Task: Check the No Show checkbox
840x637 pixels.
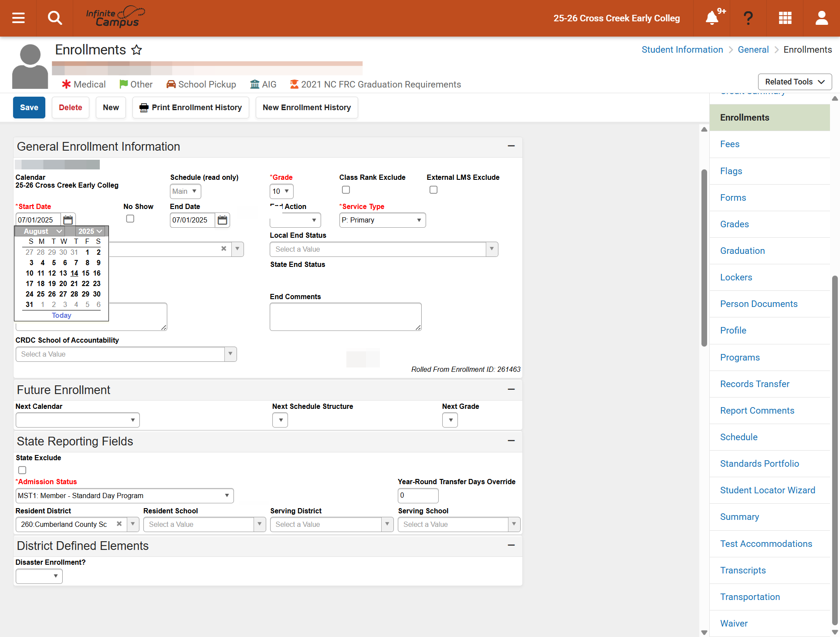Action: tap(130, 219)
